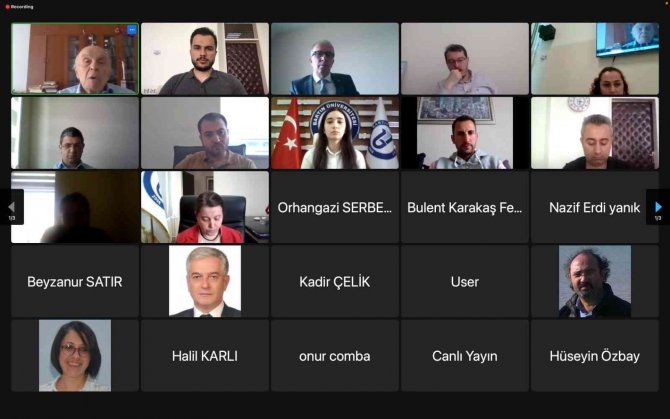Click the curly-haired bearded man's photo tile
Viewport: 670px width, 419px height.
click(x=594, y=281)
